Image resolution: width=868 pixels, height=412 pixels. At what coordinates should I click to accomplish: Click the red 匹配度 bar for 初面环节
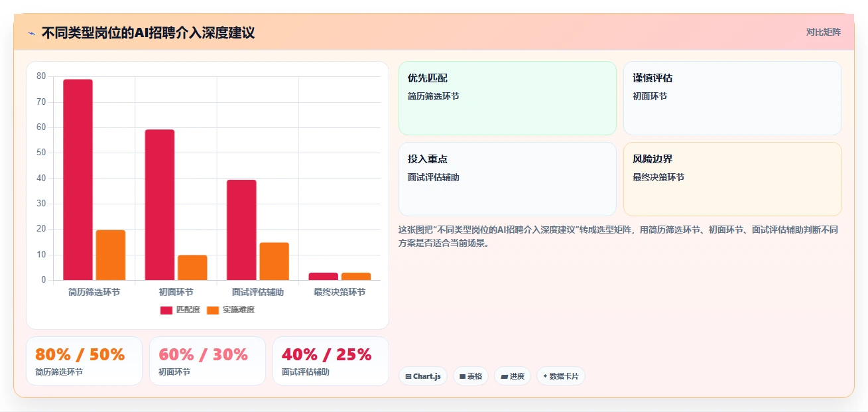pos(160,205)
